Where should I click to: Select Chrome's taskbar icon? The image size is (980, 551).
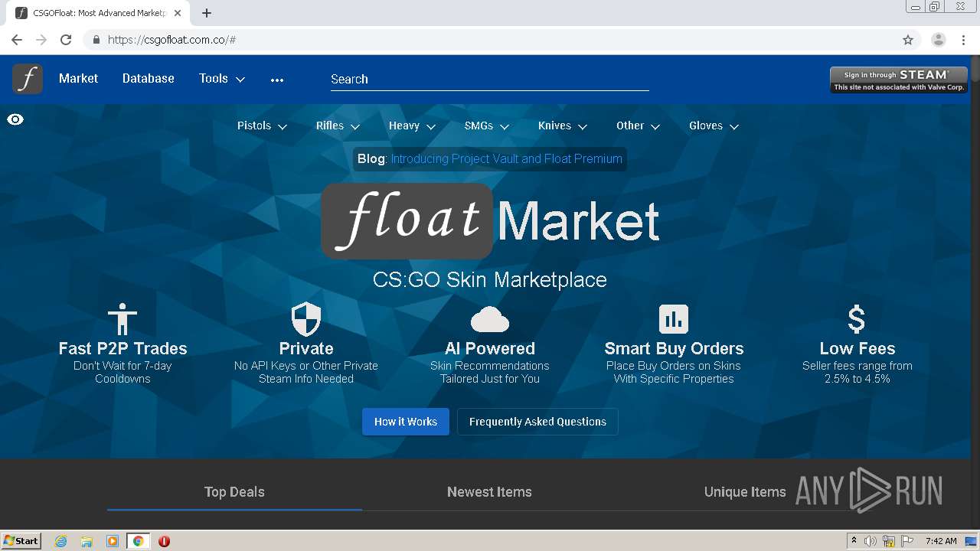[138, 541]
